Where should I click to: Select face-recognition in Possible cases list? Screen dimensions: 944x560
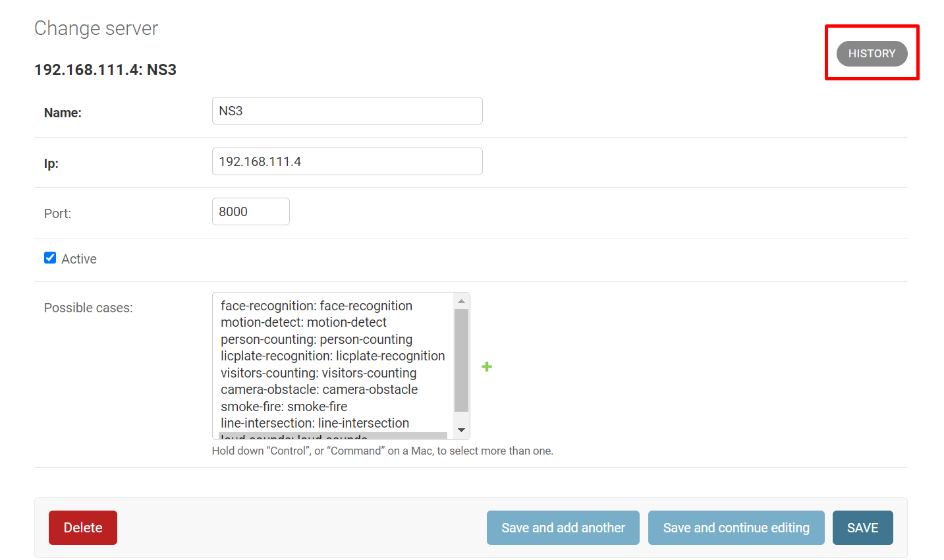(x=316, y=306)
